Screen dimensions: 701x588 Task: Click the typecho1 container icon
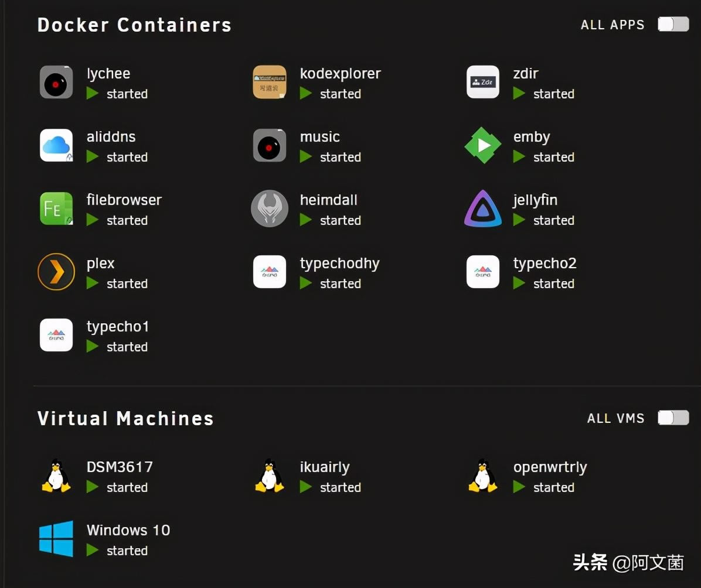(x=56, y=335)
